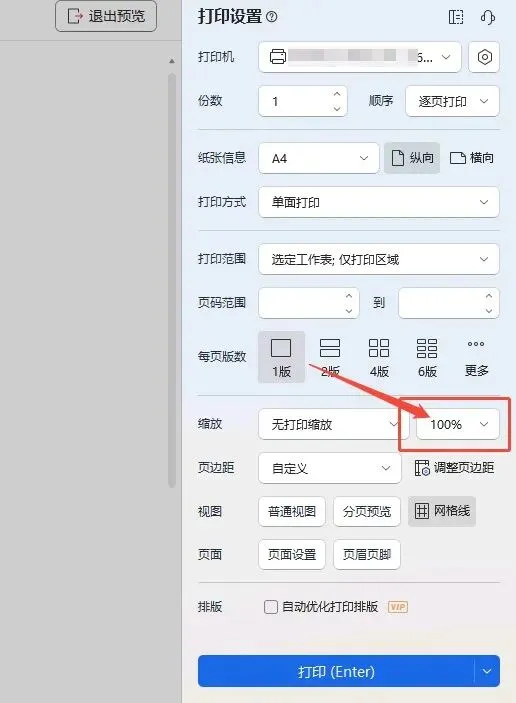Select portrait (纵向) orientation
This screenshot has height=703, width=516.
412,158
